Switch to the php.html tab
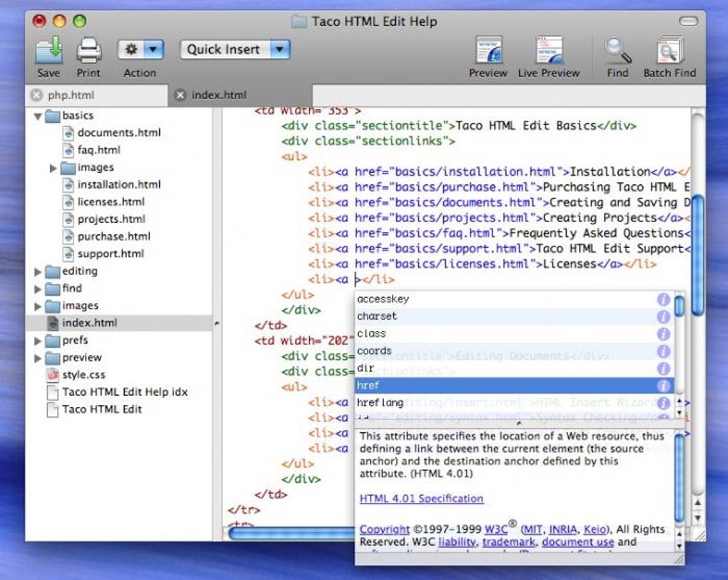Viewport: 728px width, 580px height. point(71,96)
